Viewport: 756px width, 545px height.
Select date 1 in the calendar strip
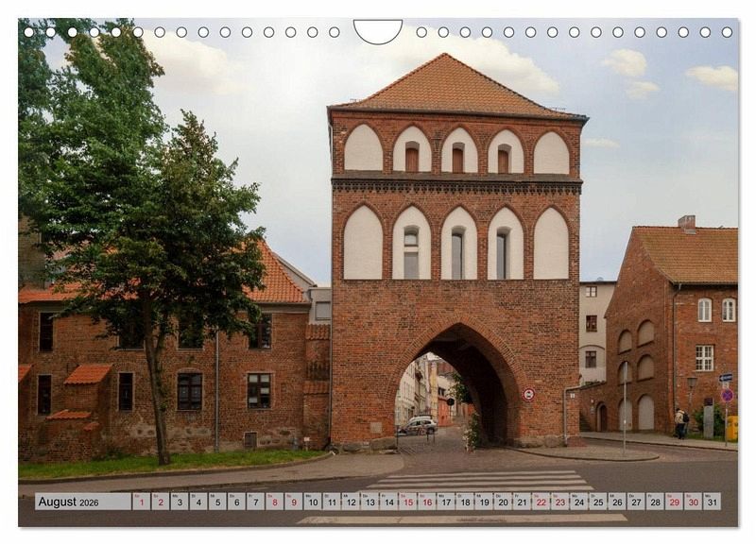point(141,502)
